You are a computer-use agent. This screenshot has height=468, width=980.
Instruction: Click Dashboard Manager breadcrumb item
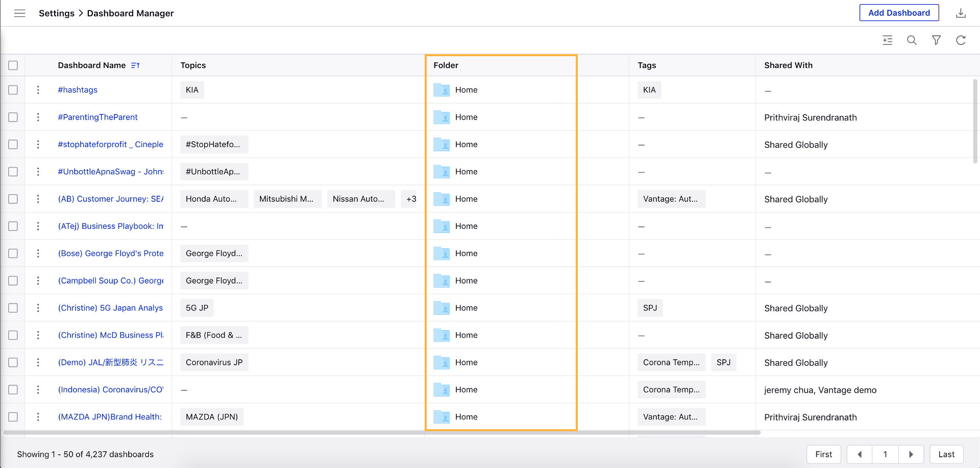tap(130, 13)
